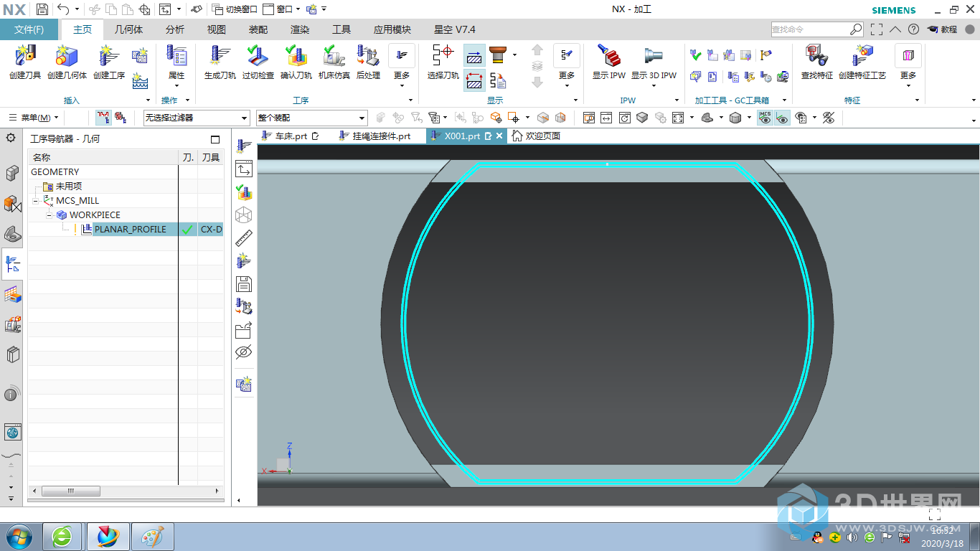Open the 欢迎页面 welcome tab
Image resolution: width=980 pixels, height=551 pixels.
click(536, 136)
